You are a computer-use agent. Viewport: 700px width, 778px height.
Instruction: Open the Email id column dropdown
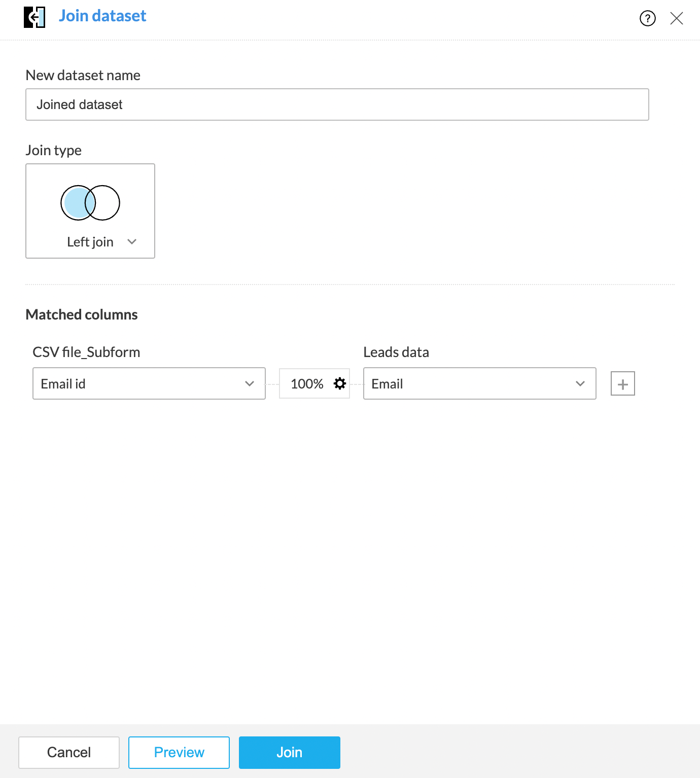pyautogui.click(x=149, y=383)
